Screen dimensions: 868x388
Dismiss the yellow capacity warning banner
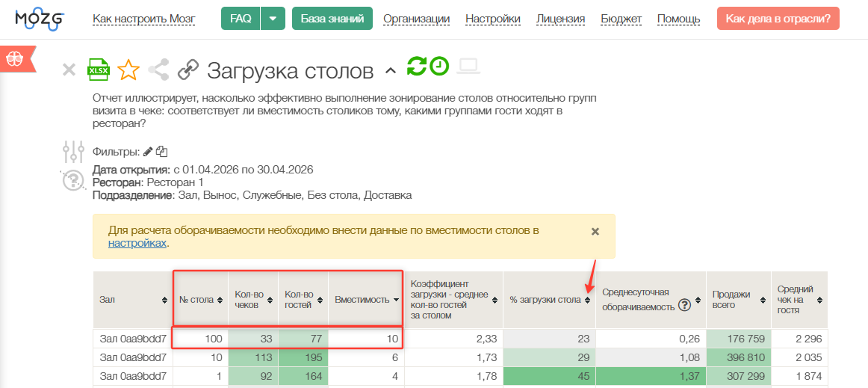point(595,232)
